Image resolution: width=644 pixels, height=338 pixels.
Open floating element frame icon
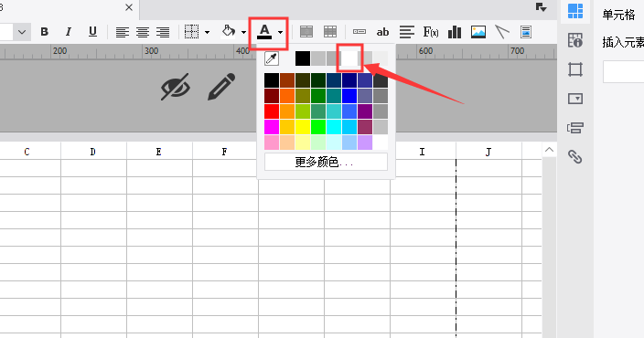point(575,69)
